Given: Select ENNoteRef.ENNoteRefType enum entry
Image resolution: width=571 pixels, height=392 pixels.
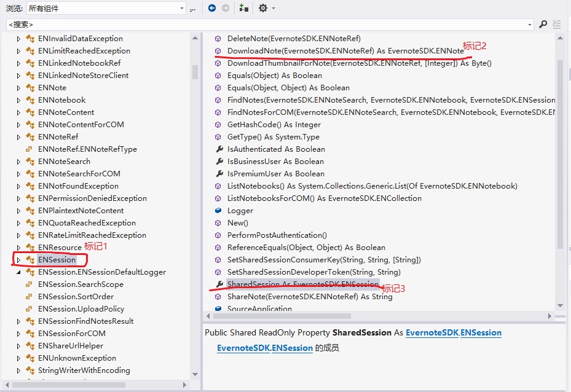Looking at the screenshot, I should coord(87,149).
